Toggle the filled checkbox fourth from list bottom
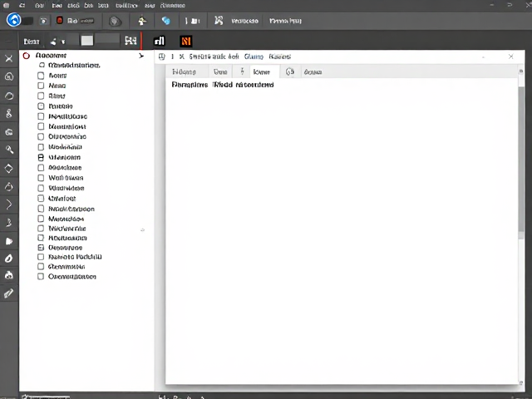 pyautogui.click(x=41, y=248)
